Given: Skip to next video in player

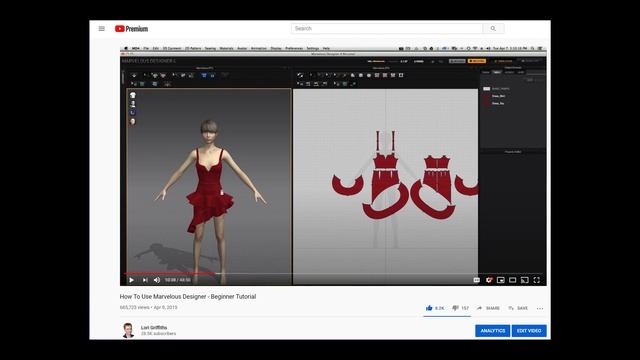Looking at the screenshot, I should pos(145,280).
